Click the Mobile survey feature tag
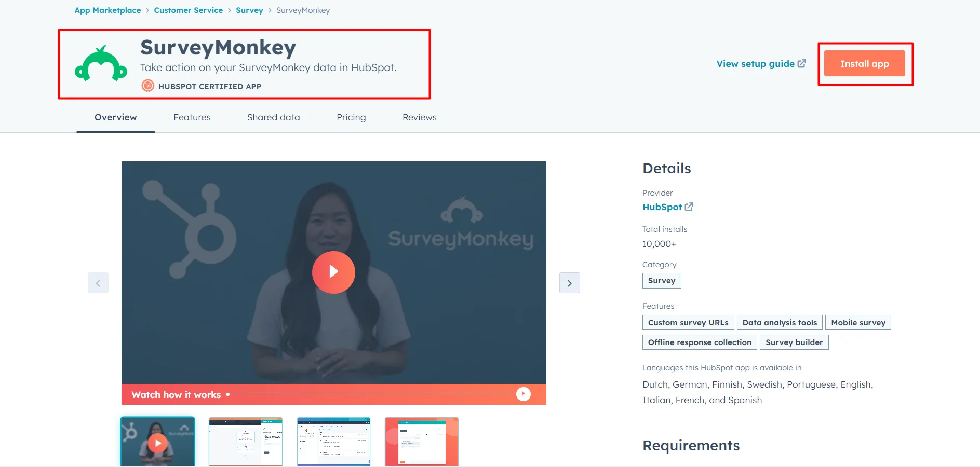Screen dimensions: 980x467 tap(858, 322)
